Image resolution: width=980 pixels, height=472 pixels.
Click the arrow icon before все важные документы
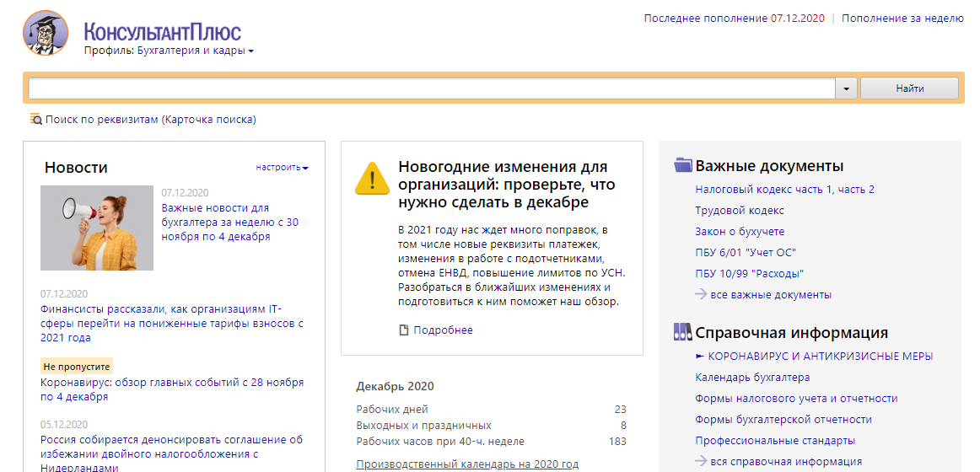(x=701, y=294)
